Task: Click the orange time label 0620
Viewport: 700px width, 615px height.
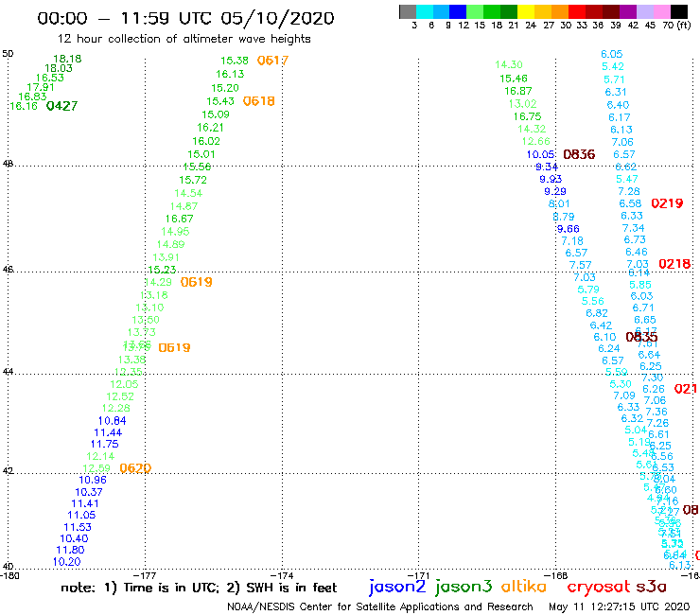Action: point(135,468)
